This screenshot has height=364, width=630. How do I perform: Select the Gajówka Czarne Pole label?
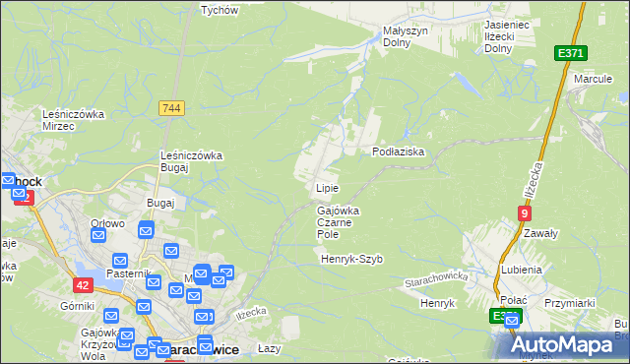click(x=338, y=222)
